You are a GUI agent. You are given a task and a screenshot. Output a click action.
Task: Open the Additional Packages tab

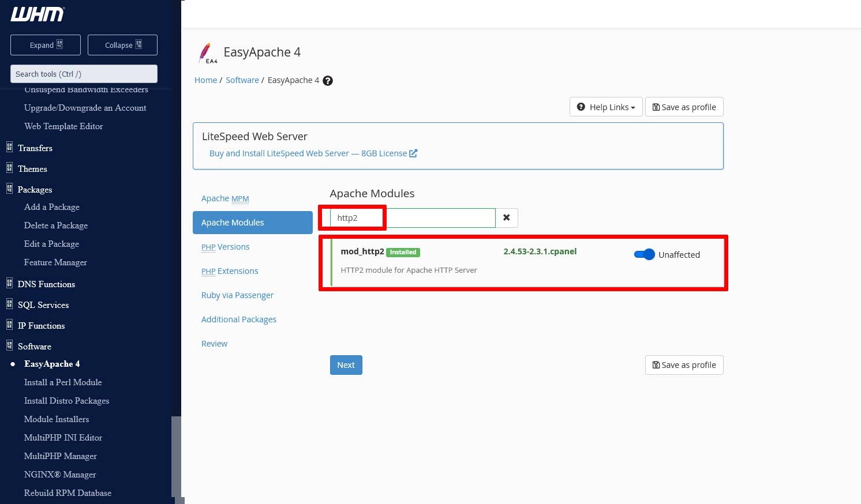click(239, 319)
